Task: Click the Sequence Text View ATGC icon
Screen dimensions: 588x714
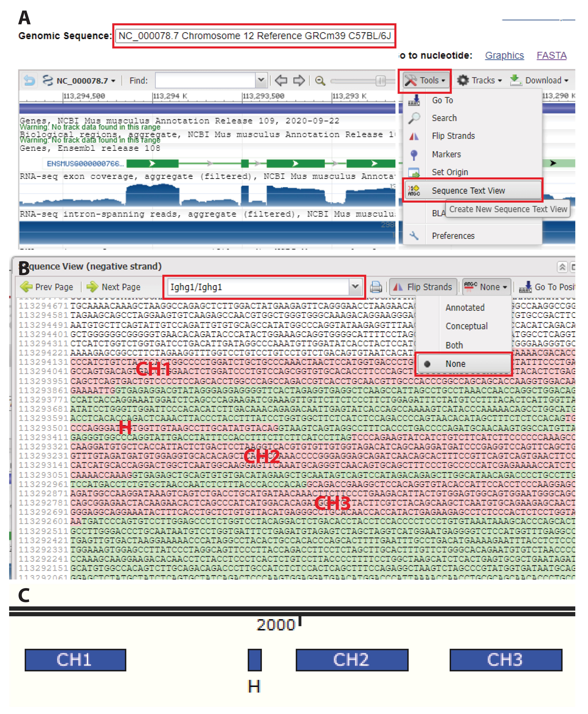Action: tap(414, 190)
